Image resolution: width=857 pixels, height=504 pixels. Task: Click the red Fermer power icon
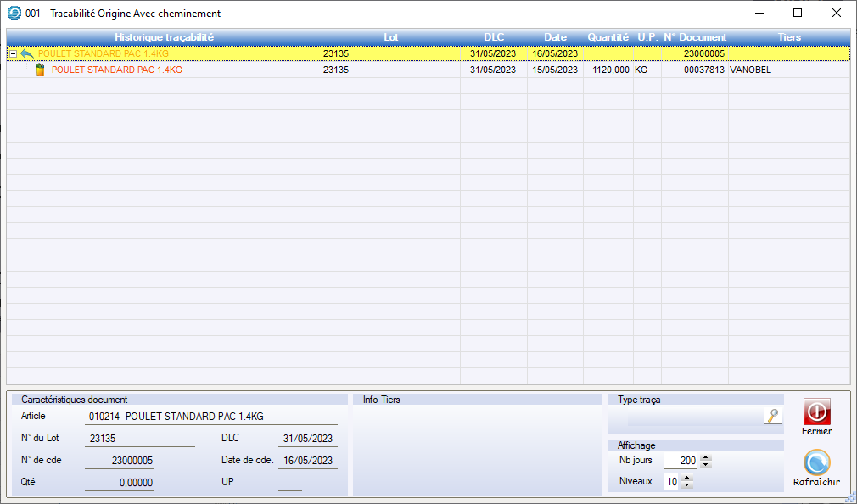click(x=816, y=412)
